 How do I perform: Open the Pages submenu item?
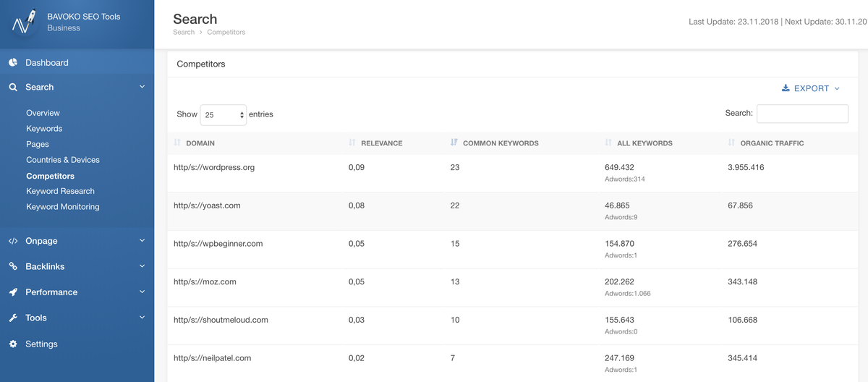pyautogui.click(x=38, y=145)
